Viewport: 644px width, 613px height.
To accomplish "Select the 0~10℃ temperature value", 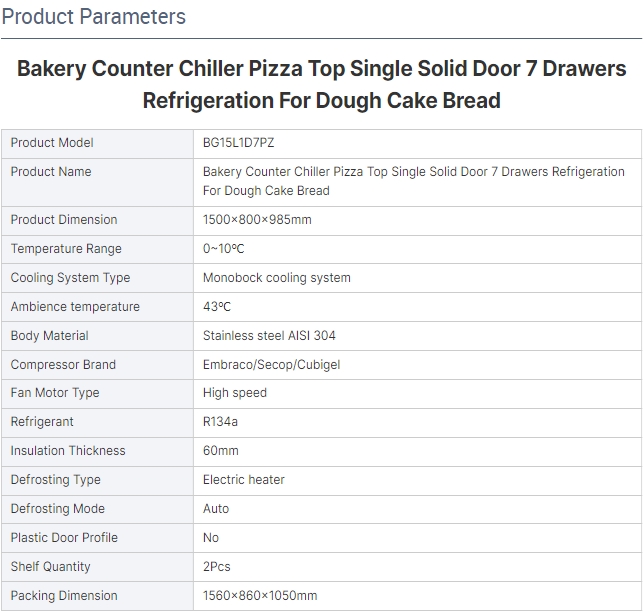I will [x=224, y=249].
